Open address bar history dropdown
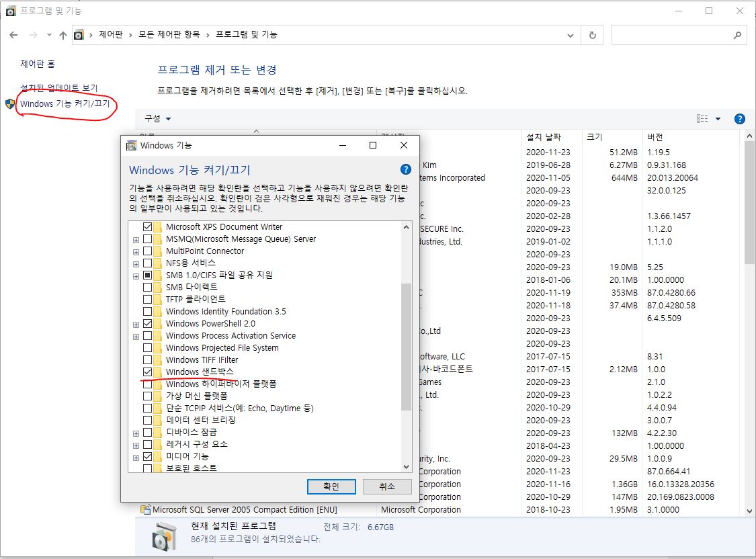Screen dimensions: 756x559 tap(571, 35)
